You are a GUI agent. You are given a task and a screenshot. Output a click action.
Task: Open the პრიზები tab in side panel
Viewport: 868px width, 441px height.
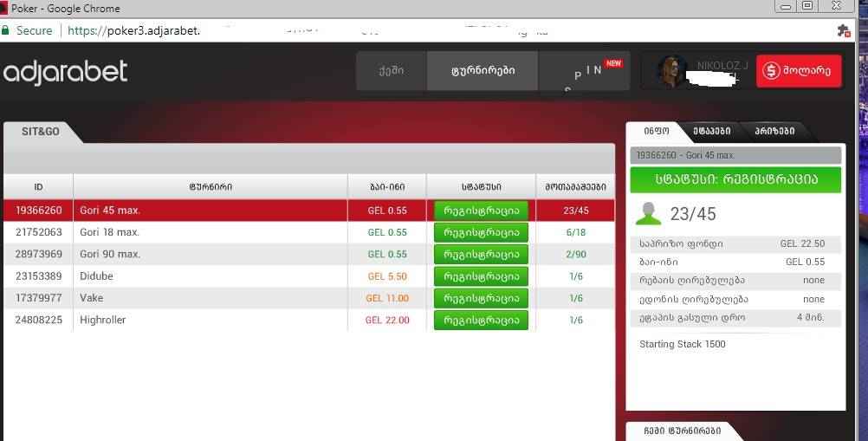[774, 131]
